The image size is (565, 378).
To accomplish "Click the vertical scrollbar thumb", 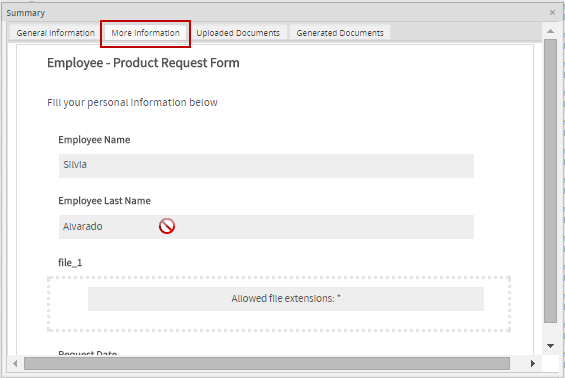I will (x=550, y=181).
